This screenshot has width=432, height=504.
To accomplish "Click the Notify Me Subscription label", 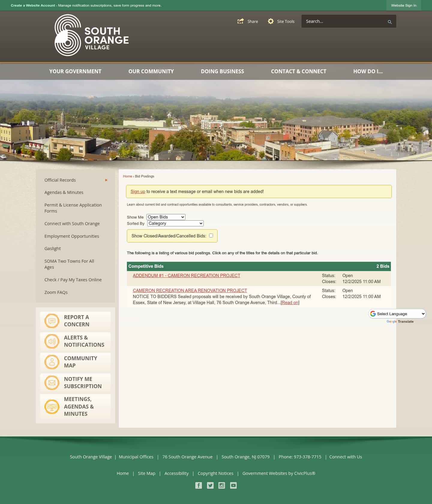I will click(83, 383).
